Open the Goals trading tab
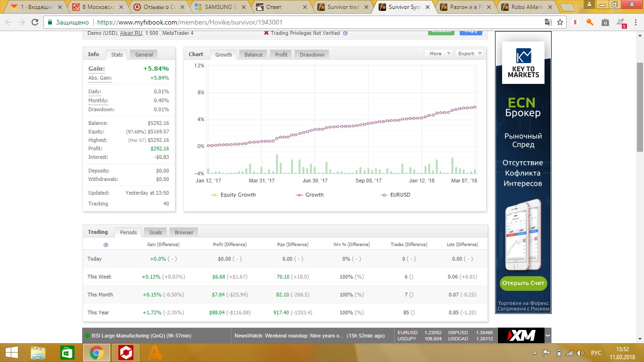The width and height of the screenshot is (644, 362). coord(156,232)
